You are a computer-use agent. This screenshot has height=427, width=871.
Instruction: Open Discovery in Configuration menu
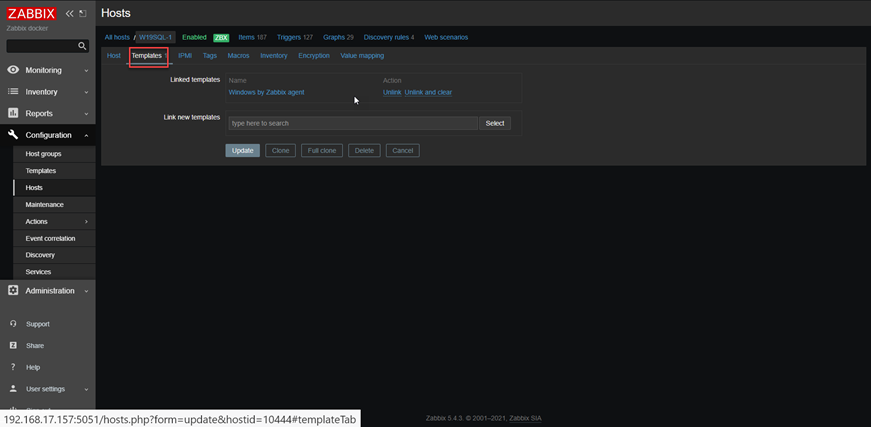(40, 255)
